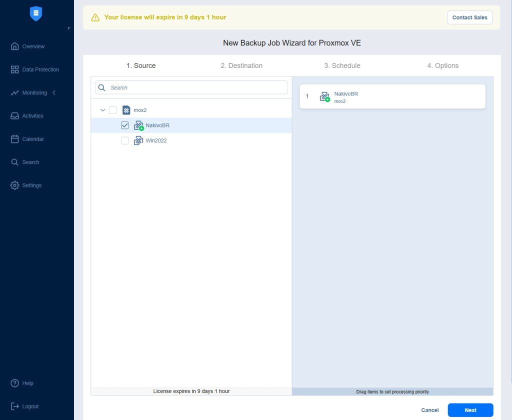Expand the Monitoring submenu arrow
This screenshot has width=512, height=420.
point(54,93)
